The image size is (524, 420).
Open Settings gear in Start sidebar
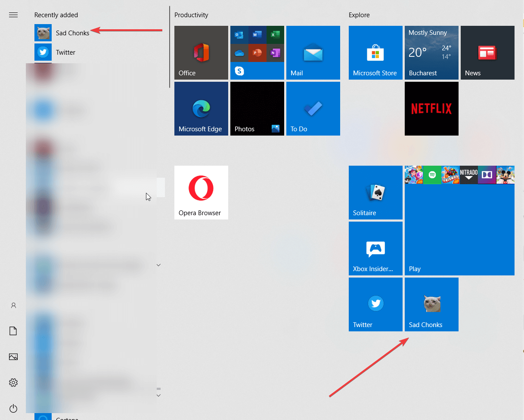[13, 383]
